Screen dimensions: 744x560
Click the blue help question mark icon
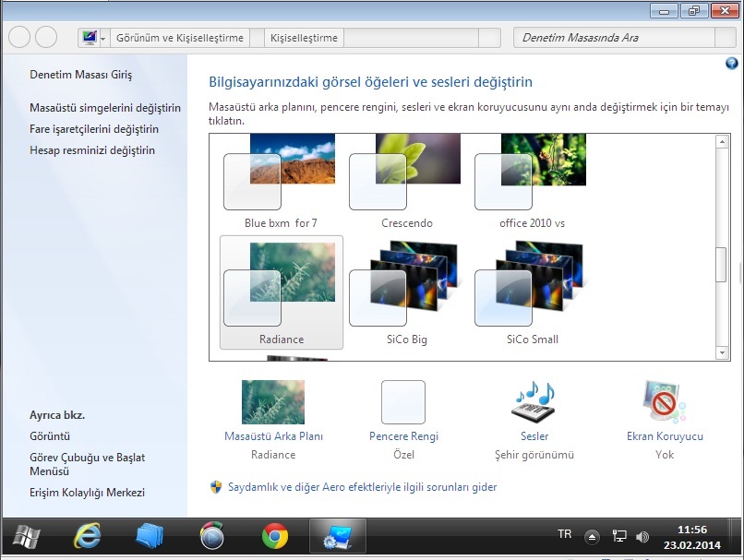pyautogui.click(x=732, y=64)
